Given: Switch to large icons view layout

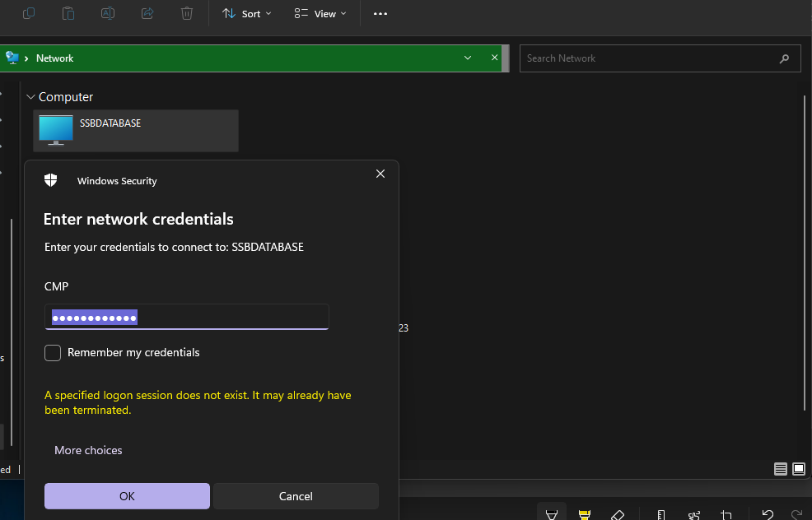Looking at the screenshot, I should [798, 469].
